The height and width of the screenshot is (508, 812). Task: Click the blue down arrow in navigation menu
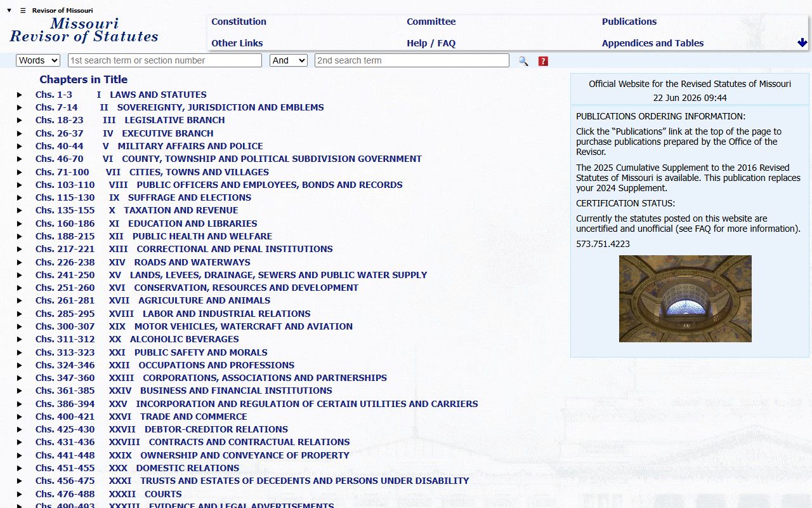[x=802, y=43]
